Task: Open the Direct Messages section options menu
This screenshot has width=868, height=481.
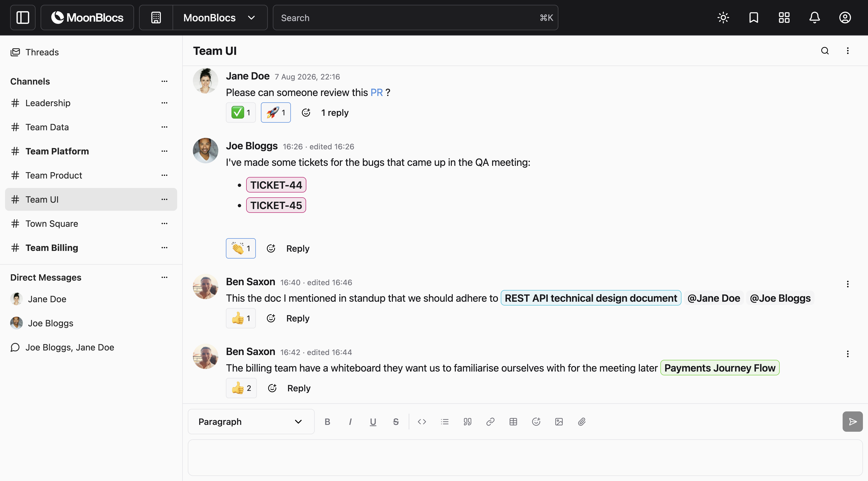Action: 164,277
